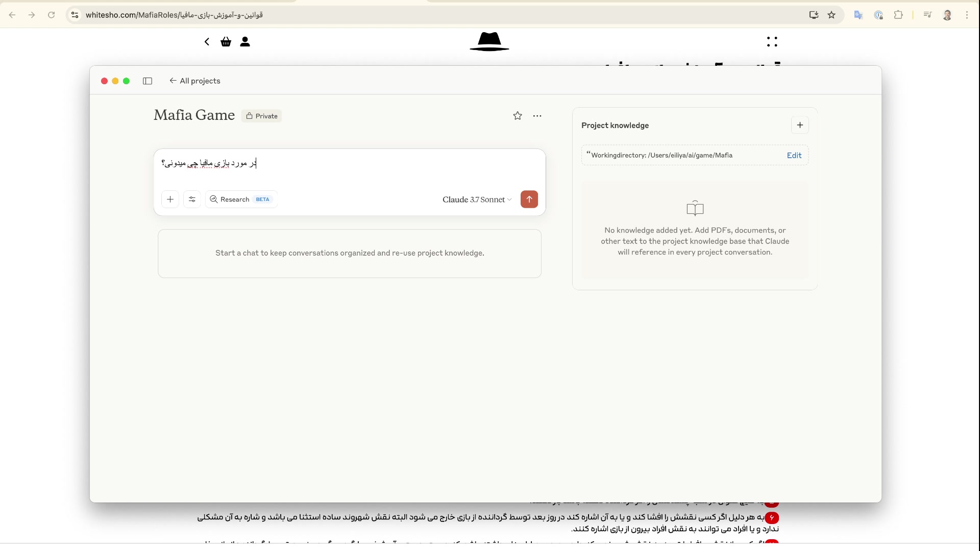The width and height of the screenshot is (980, 551).
Task: Toggle the sidebar panel icon
Action: click(148, 81)
